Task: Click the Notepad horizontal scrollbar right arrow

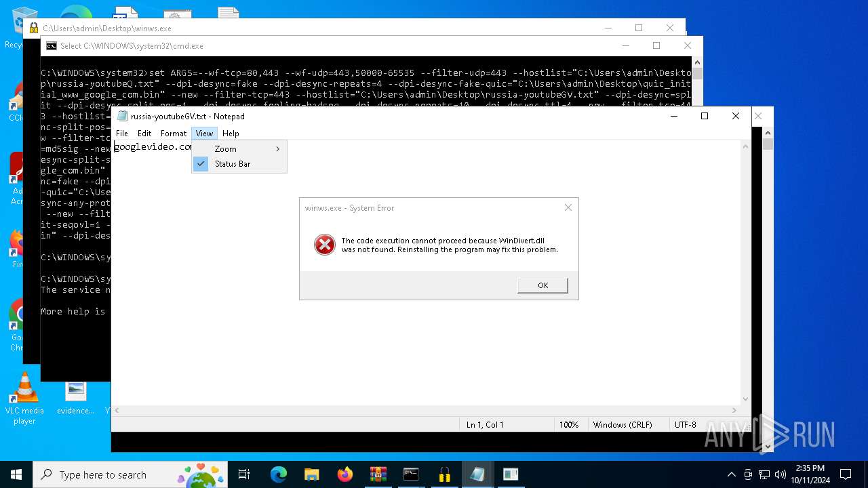Action: coord(735,410)
